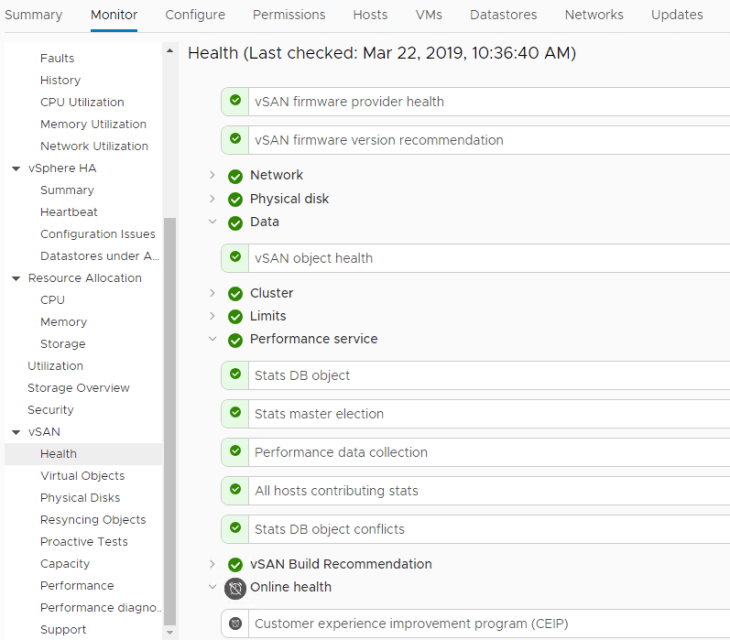Expand the Network health group
The width and height of the screenshot is (730, 640).
212,175
